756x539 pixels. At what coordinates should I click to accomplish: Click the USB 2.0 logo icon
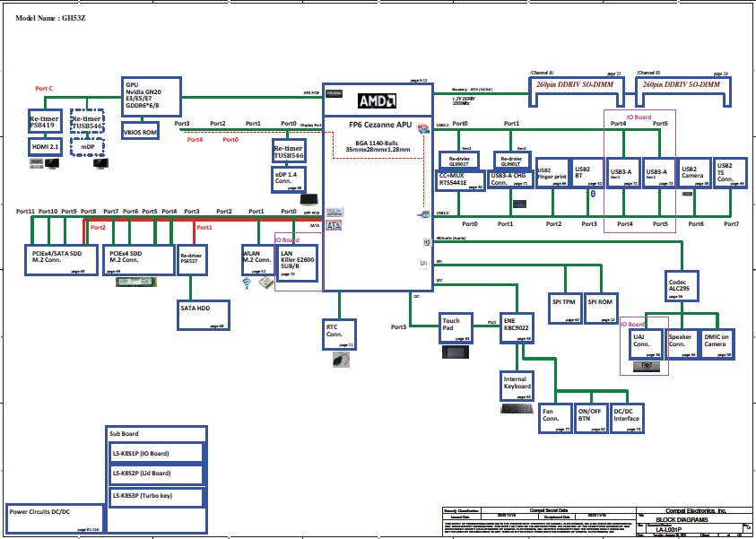click(x=424, y=214)
